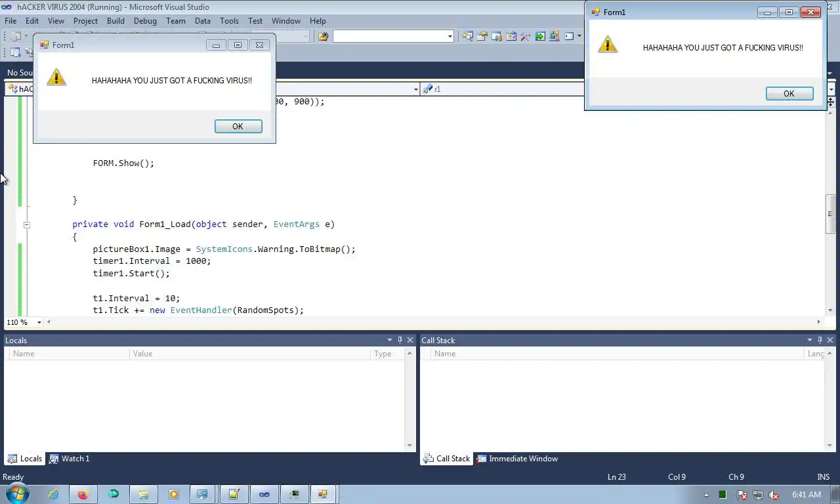Viewport: 840px width, 504px height.
Task: Switch to the Watch 1 tab
Action: (70, 459)
